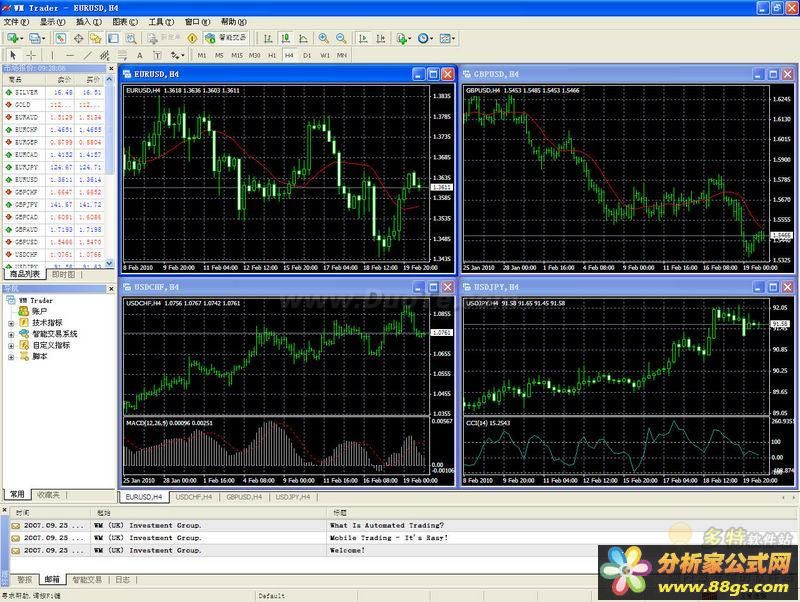Switch timeframe to D1
800x602 pixels.
(307, 55)
